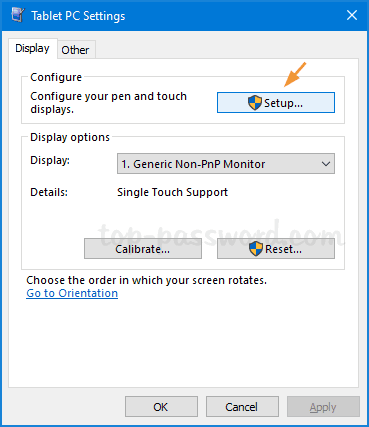Image resolution: width=369 pixels, height=427 pixels.
Task: Cancel the dialog changes
Action: [x=242, y=407]
